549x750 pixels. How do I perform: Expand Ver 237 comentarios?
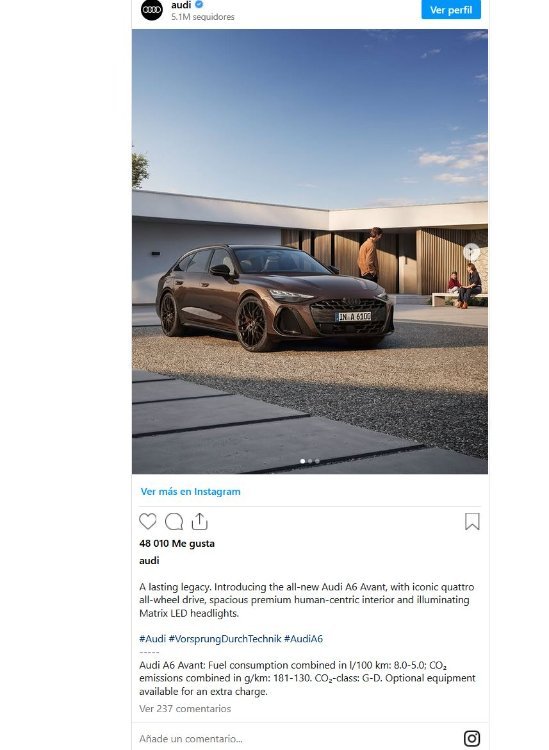(185, 708)
